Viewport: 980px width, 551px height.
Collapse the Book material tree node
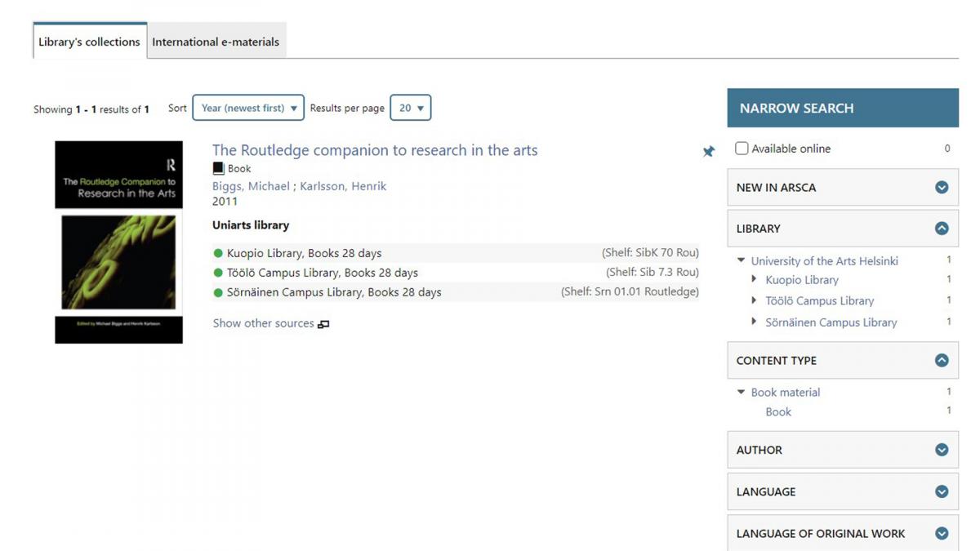pos(741,393)
